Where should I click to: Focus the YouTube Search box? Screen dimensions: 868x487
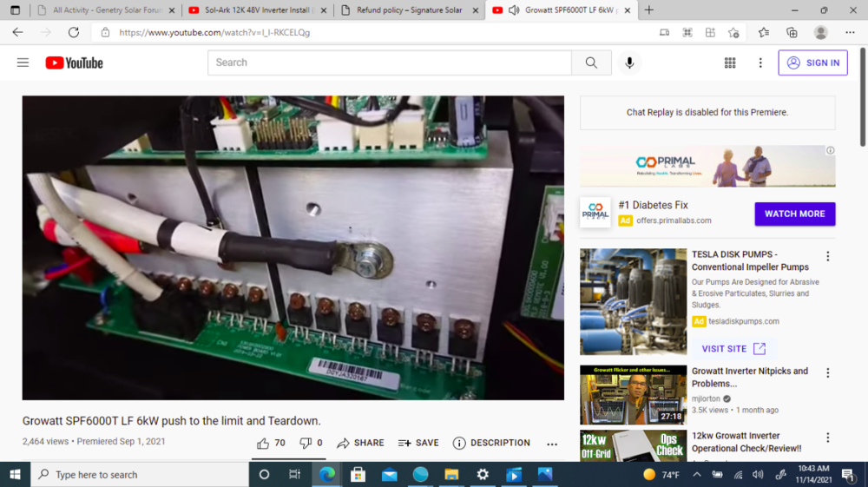(390, 63)
